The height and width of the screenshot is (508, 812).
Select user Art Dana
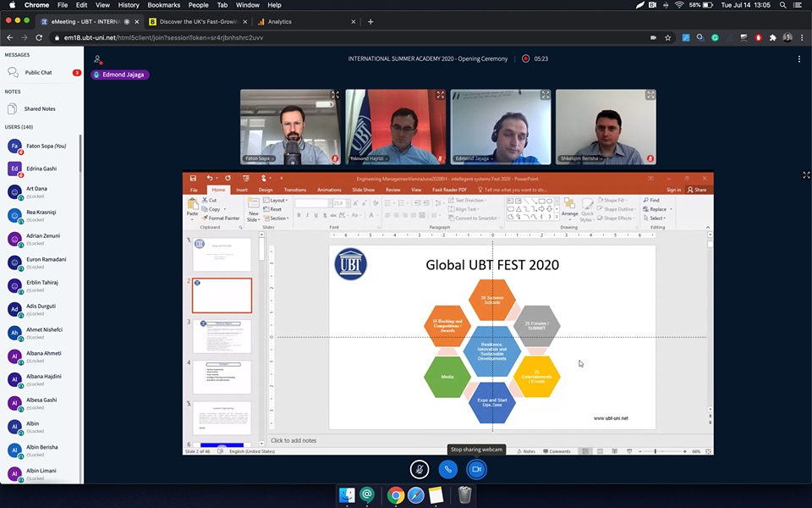point(41,192)
